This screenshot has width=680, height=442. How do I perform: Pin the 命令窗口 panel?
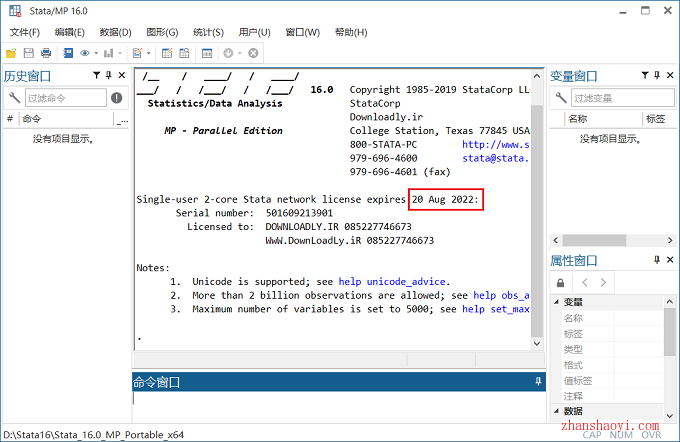click(x=538, y=381)
